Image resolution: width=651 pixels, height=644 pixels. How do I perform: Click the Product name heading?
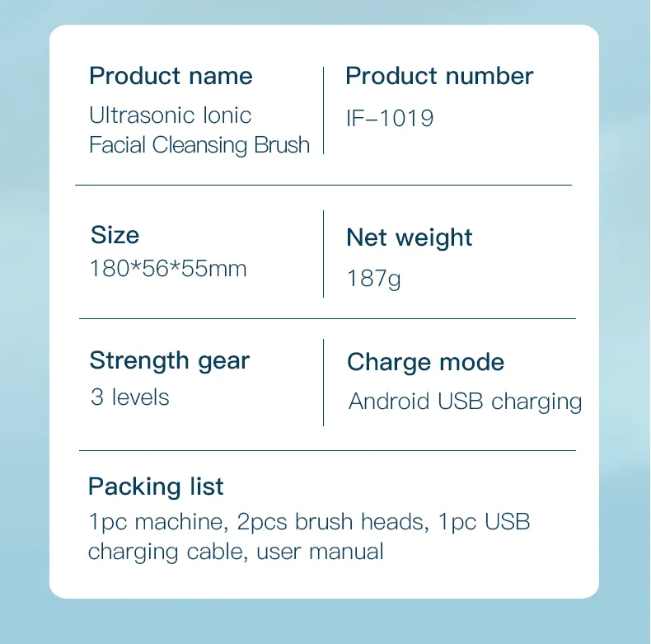coord(171,77)
